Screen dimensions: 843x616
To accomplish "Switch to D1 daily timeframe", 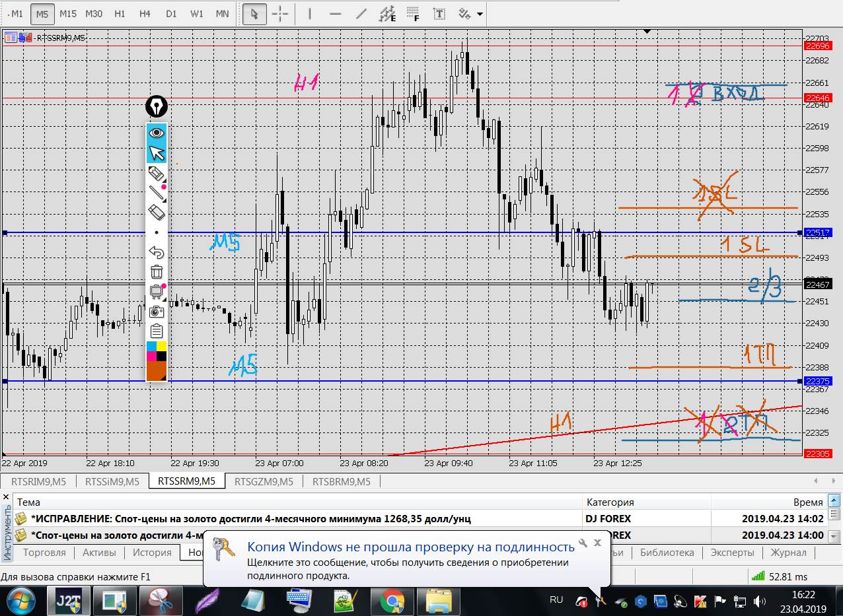I will coord(171,13).
